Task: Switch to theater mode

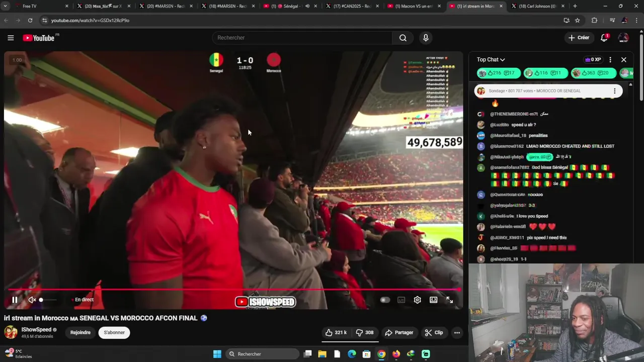Action: [433, 300]
